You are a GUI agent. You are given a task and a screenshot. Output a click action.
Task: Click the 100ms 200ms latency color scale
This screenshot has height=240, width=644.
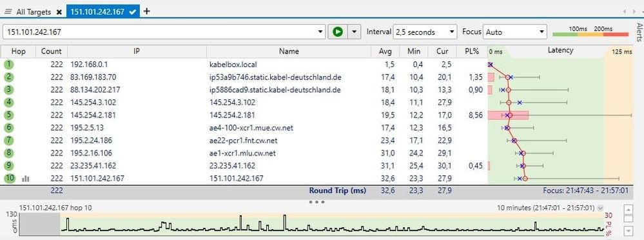590,32
